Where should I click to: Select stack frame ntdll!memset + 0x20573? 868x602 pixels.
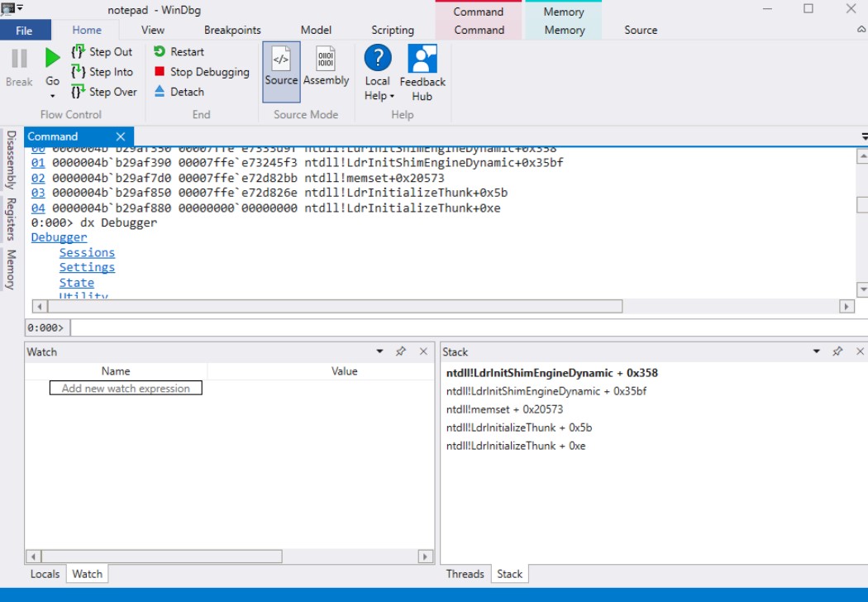pos(504,409)
